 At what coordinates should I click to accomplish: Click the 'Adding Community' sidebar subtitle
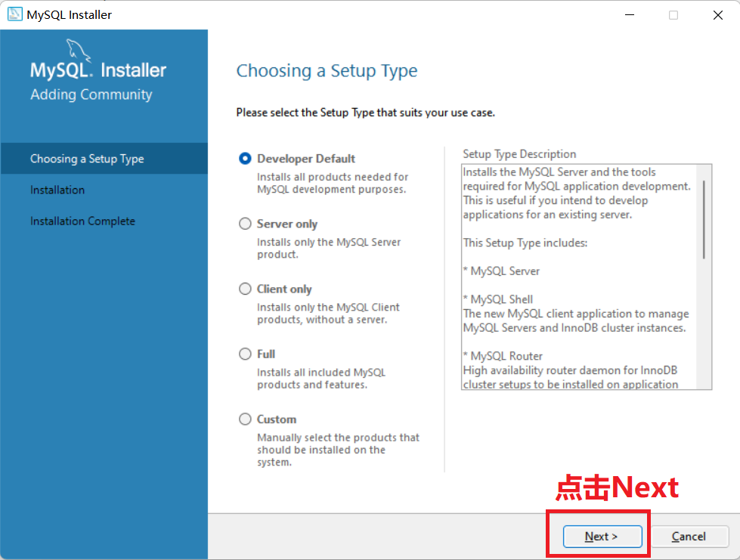tap(91, 94)
